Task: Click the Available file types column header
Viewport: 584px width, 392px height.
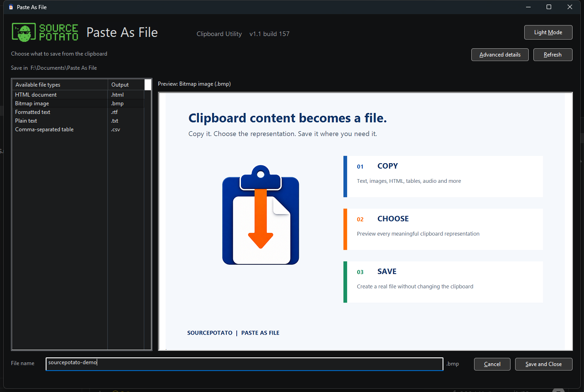Action: pos(60,85)
